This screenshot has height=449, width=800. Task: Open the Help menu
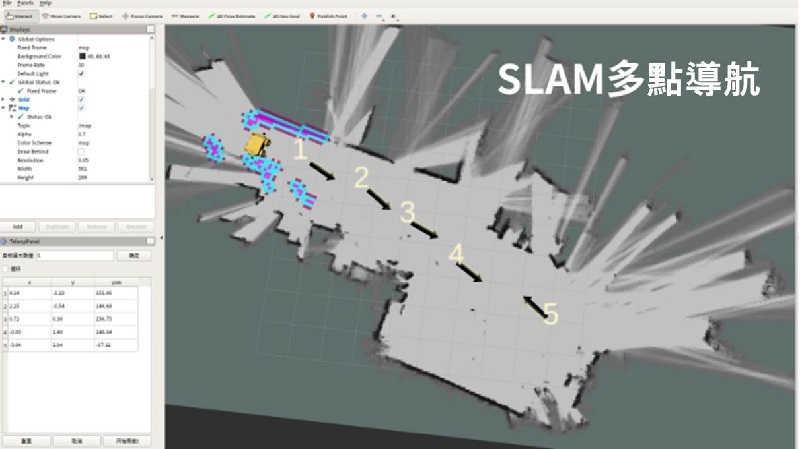point(45,3)
